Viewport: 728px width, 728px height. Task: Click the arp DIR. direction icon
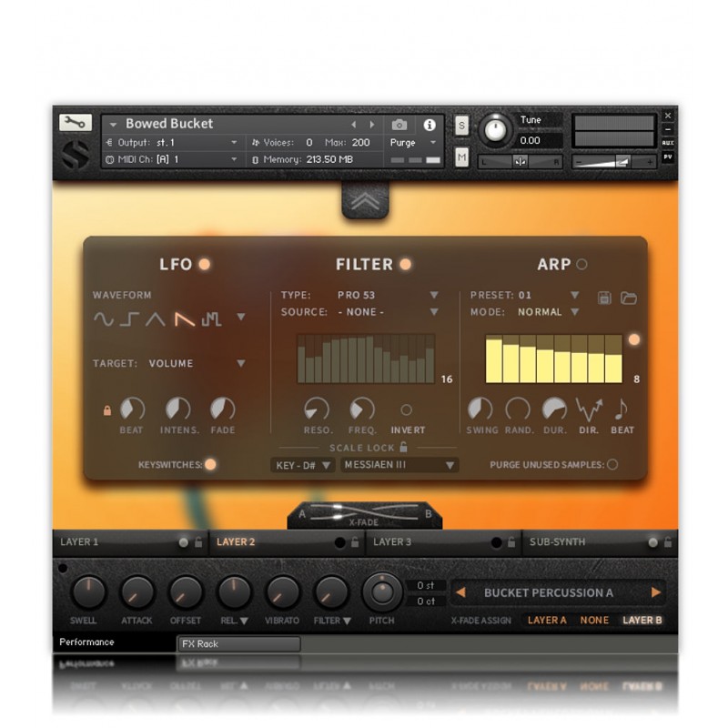pos(589,410)
